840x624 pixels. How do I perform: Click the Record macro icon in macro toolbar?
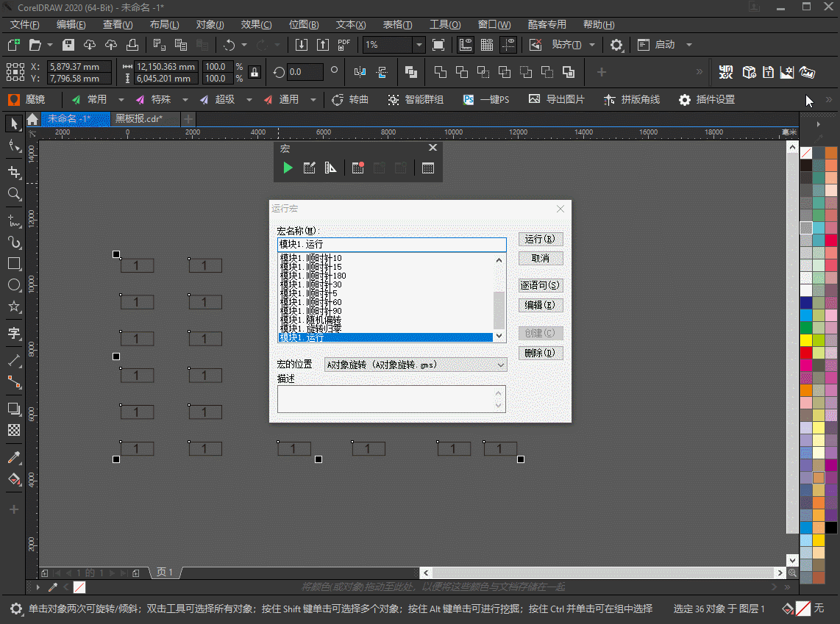(358, 168)
